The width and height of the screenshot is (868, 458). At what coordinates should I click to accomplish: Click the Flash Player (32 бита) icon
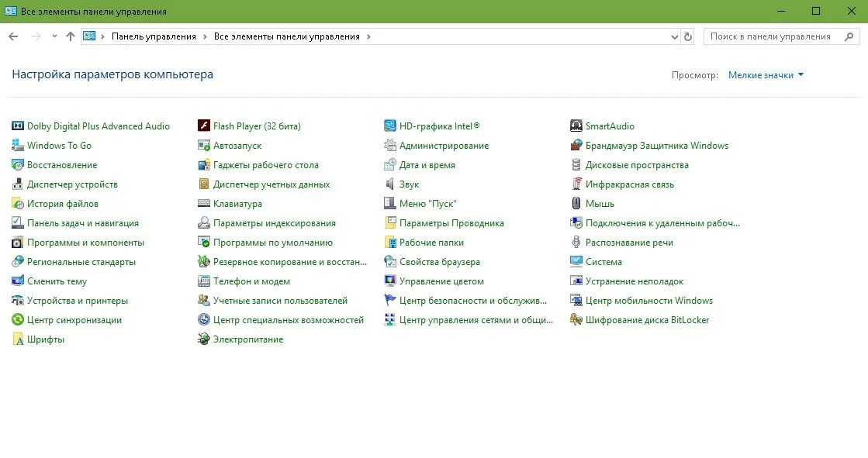click(204, 126)
